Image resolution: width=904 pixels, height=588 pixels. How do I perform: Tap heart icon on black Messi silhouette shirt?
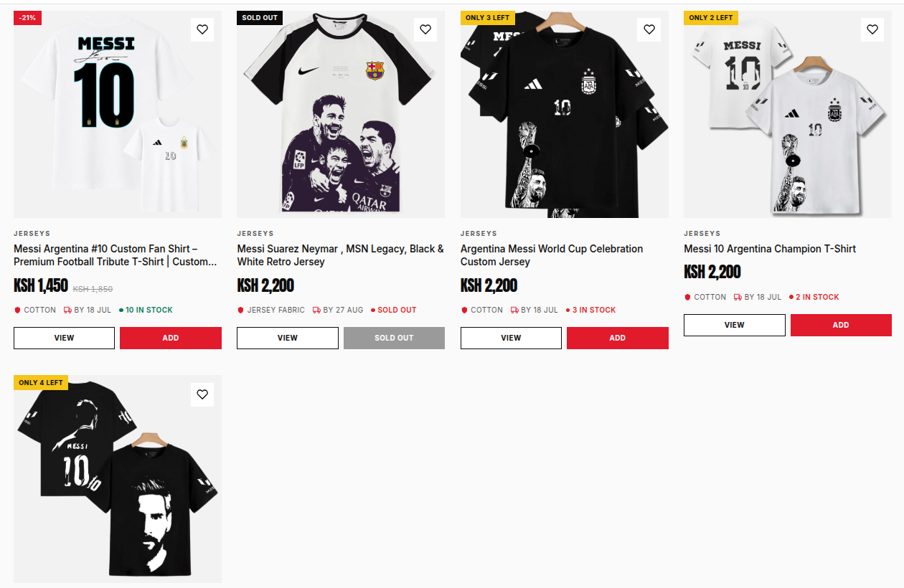point(202,394)
